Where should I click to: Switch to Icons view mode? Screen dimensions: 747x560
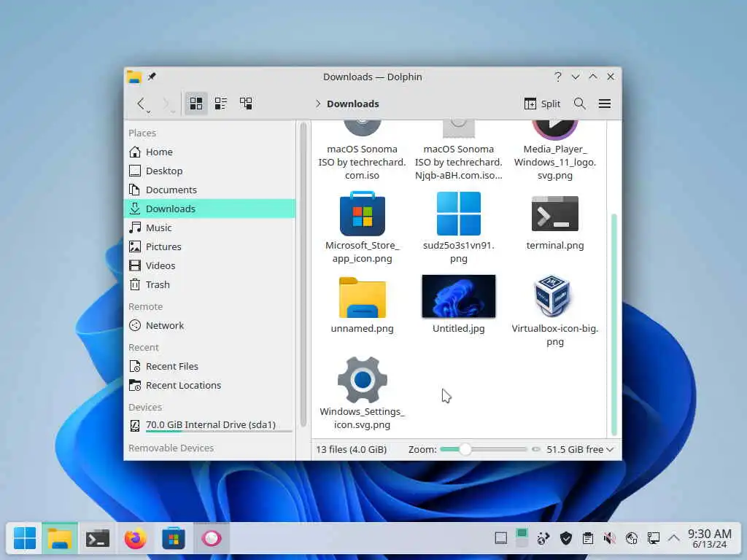point(196,104)
